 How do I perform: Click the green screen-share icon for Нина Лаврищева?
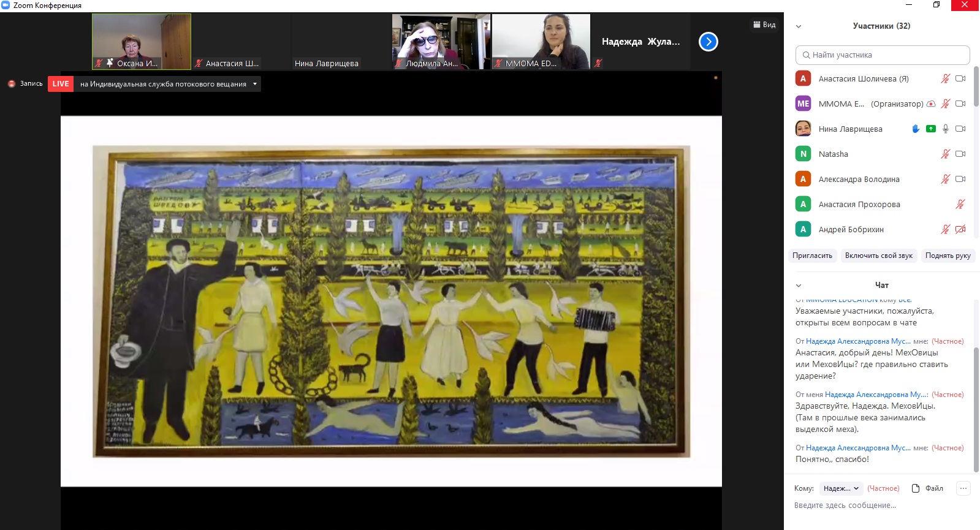(x=930, y=129)
